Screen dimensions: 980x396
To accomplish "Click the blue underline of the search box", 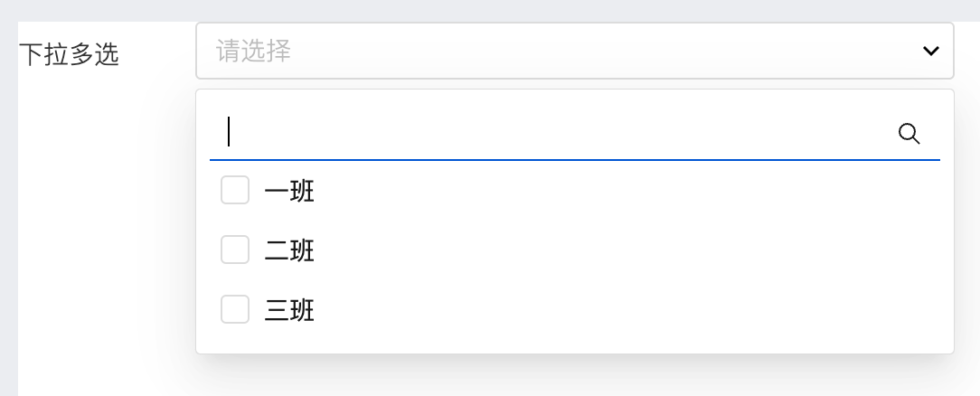I will tap(574, 160).
